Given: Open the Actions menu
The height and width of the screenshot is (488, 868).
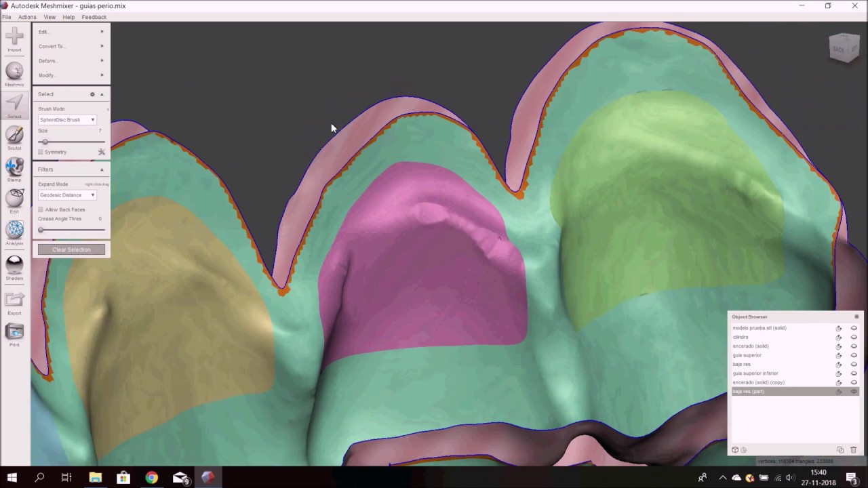Looking at the screenshot, I should coord(27,17).
